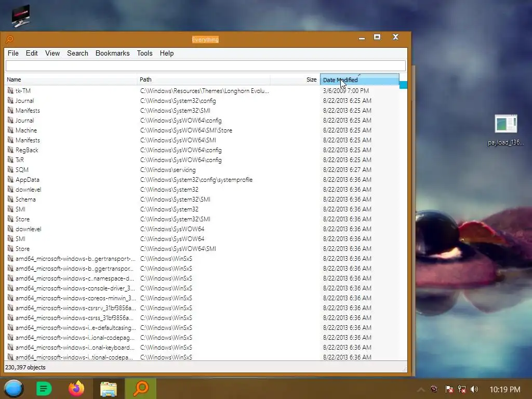The height and width of the screenshot is (399, 532).
Task: Select amd64_microsoft-windows-coreos-minwin folder icon
Action: [10, 298]
